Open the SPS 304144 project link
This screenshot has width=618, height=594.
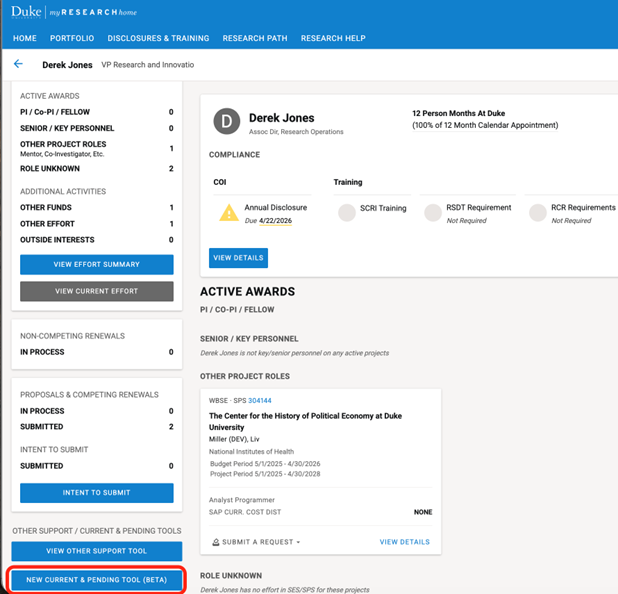[x=259, y=400]
